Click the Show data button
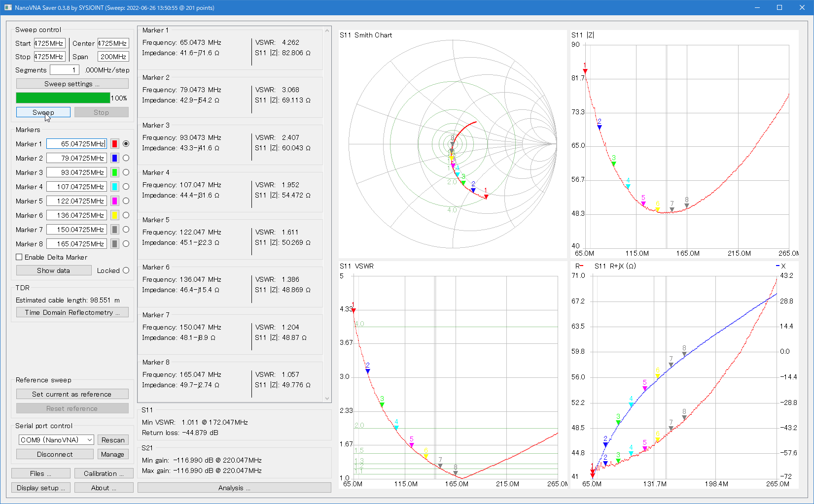814x504 pixels. pyautogui.click(x=54, y=270)
